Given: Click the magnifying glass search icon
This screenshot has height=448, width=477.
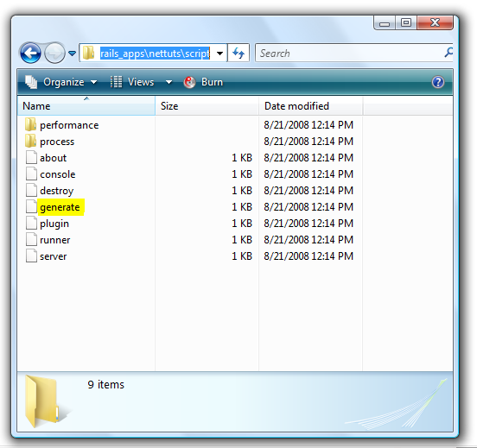Looking at the screenshot, I should click(x=448, y=53).
